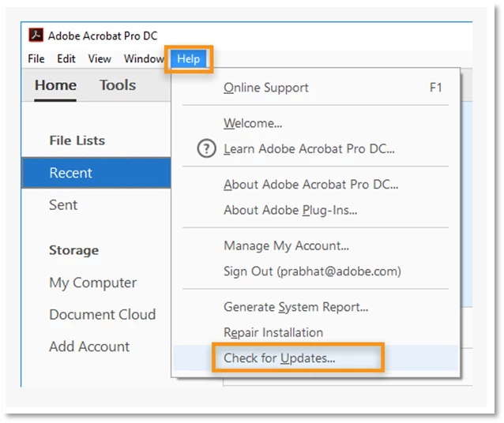Open the Window menu
The height and width of the screenshot is (423, 504).
(144, 58)
